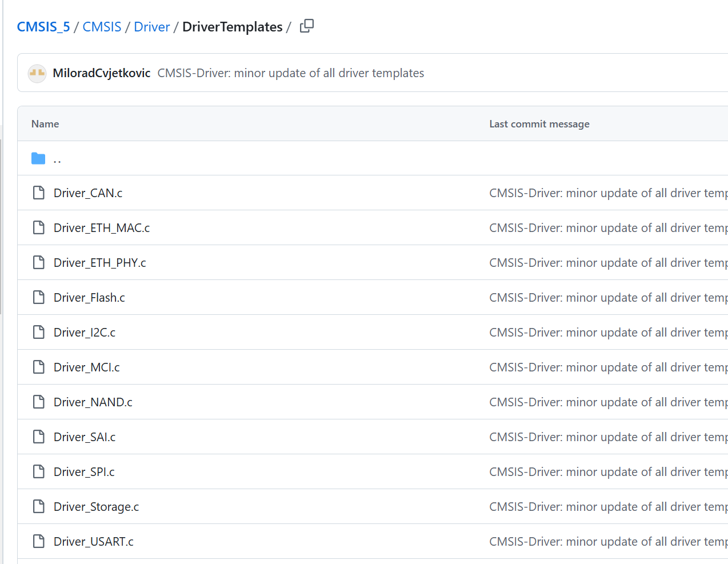Screen dimensions: 728x564
Task: Open the commit message for Driver_MCI.c row
Action: [609, 367]
